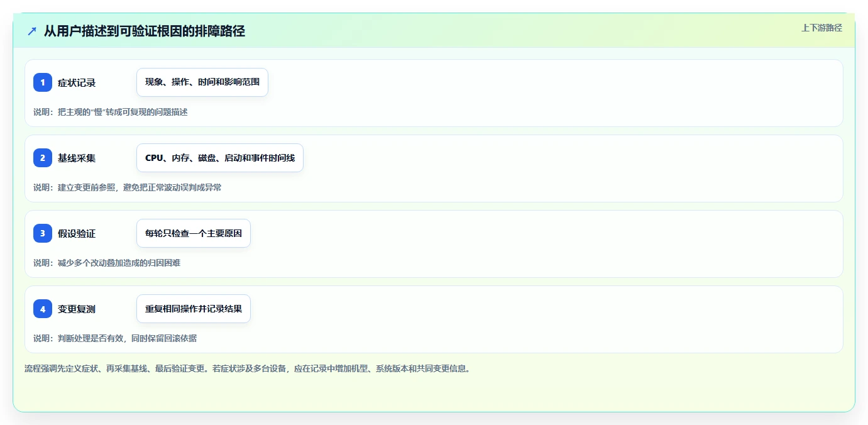Click the chip 每轮只检查一个主要原因
868x425 pixels.
pos(194,233)
